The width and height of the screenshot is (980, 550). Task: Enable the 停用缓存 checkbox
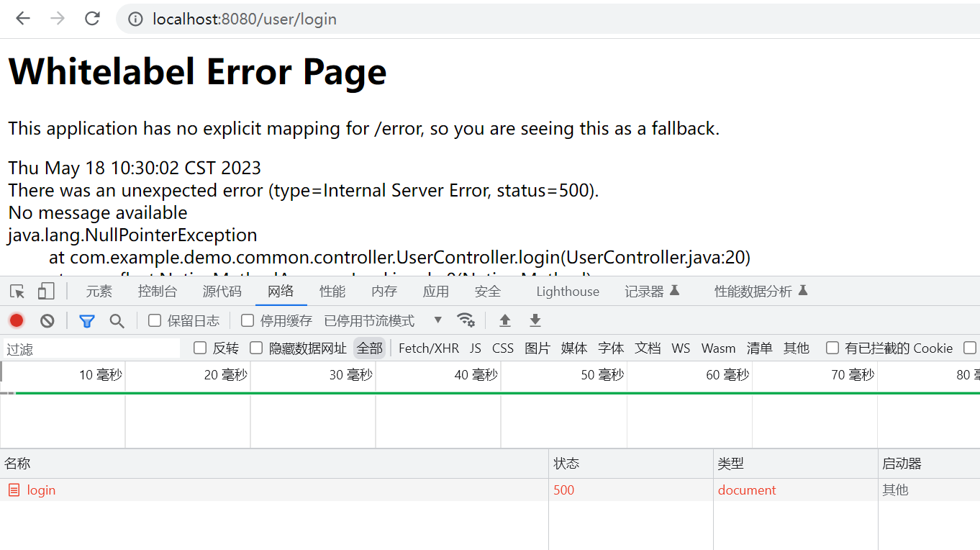coord(248,320)
